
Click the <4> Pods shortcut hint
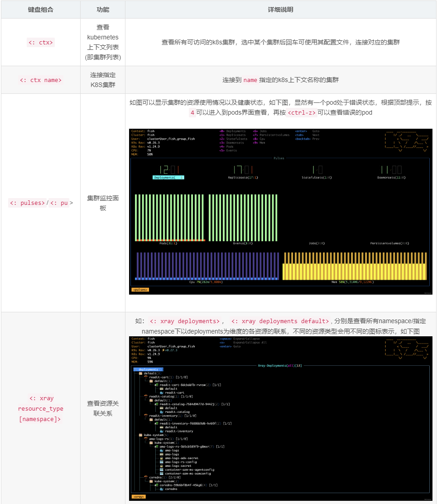pos(226,146)
